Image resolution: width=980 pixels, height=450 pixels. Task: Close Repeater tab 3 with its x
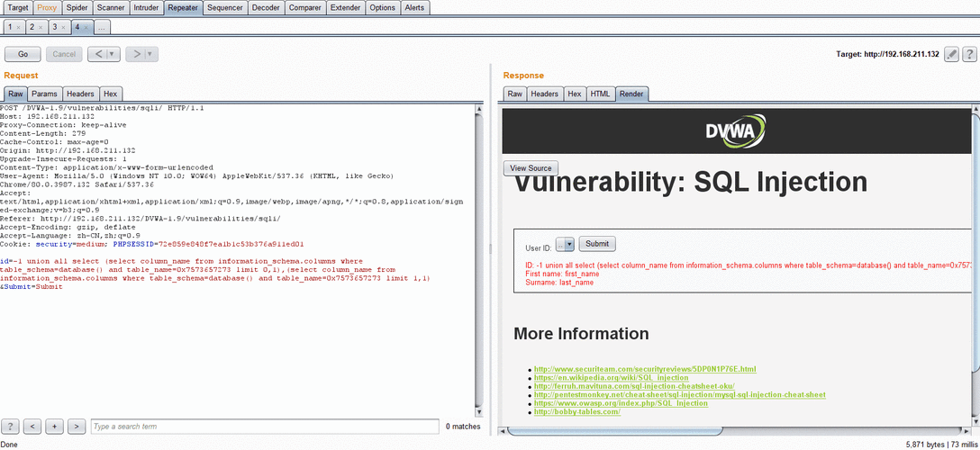[64, 28]
